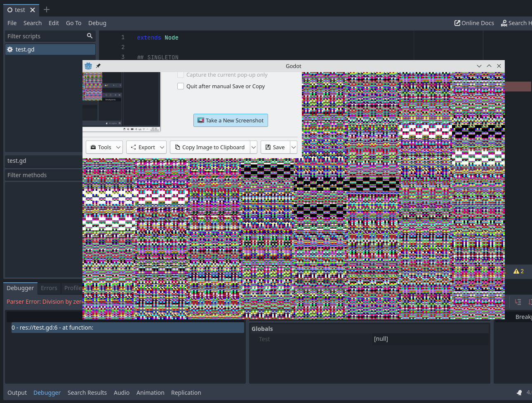This screenshot has width=532, height=403.
Task: Open the Online Docs link
Action: pyautogui.click(x=474, y=23)
